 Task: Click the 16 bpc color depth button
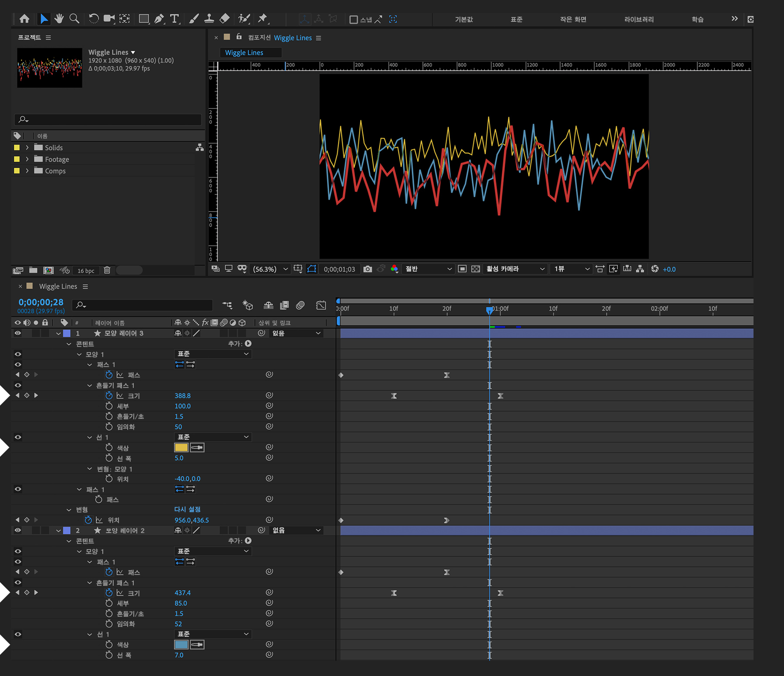tap(86, 271)
